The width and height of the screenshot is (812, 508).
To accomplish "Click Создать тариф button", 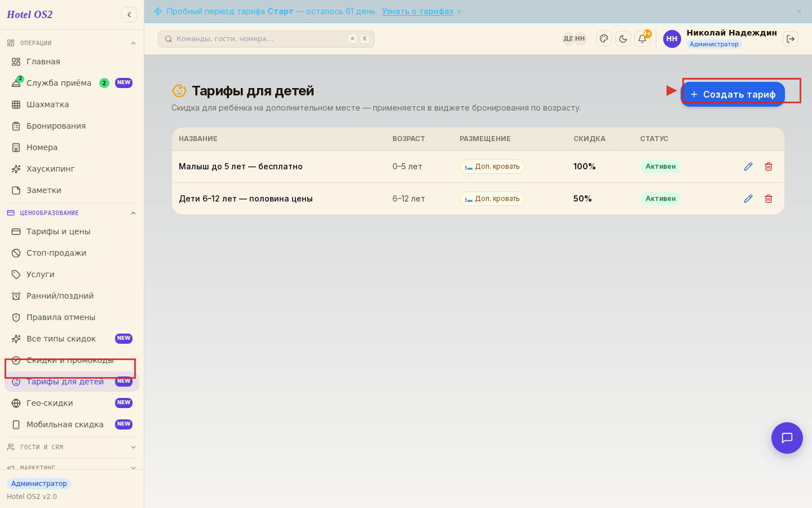I will click(x=733, y=94).
